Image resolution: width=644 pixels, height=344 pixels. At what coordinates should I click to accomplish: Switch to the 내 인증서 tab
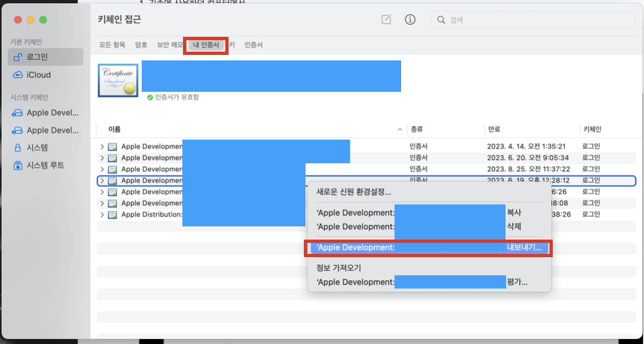pyautogui.click(x=206, y=45)
